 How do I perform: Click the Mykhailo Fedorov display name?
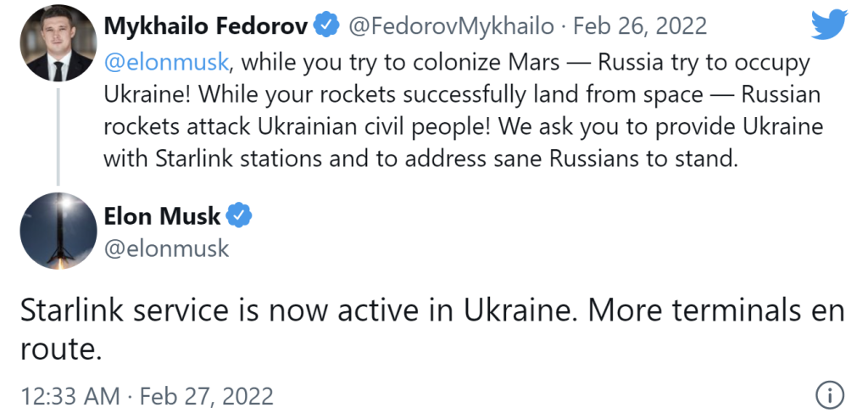(205, 26)
